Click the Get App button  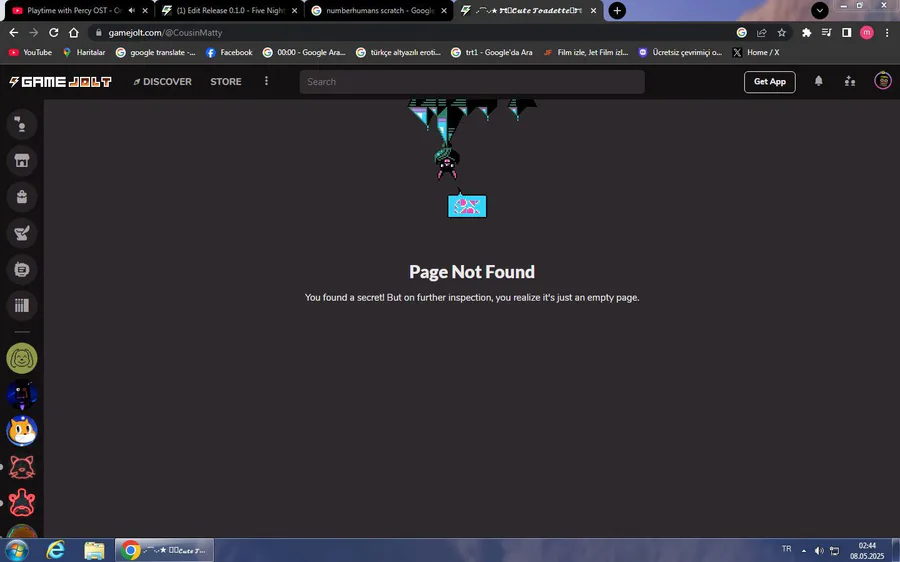pyautogui.click(x=770, y=82)
